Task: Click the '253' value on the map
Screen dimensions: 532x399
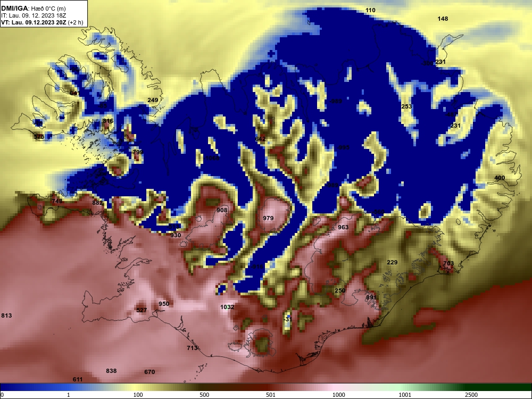Action: (406, 106)
